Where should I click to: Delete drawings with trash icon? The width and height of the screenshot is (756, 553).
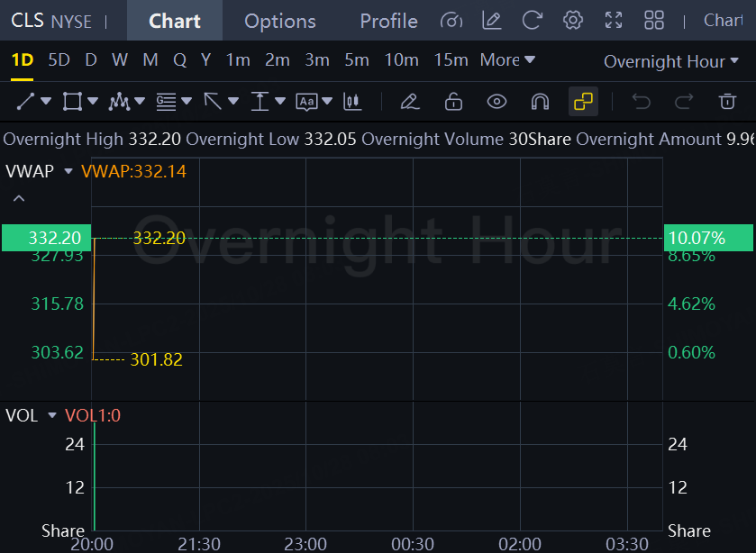[727, 101]
